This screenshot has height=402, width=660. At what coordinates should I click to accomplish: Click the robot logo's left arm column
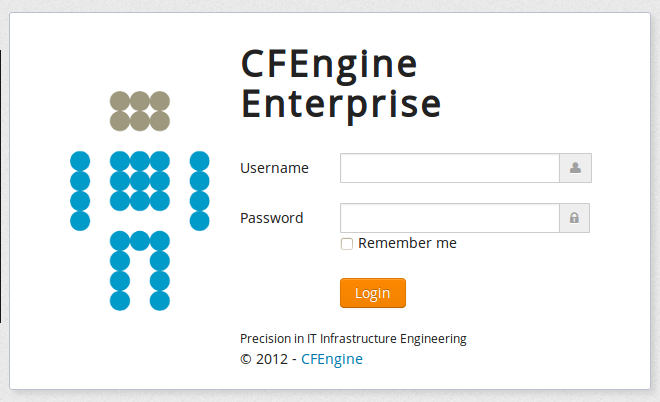point(80,191)
